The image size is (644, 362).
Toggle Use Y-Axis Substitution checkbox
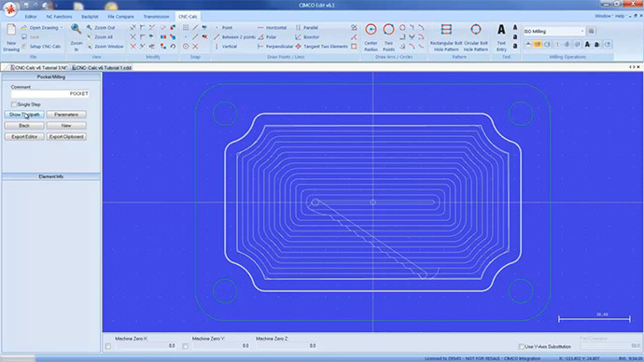521,347
